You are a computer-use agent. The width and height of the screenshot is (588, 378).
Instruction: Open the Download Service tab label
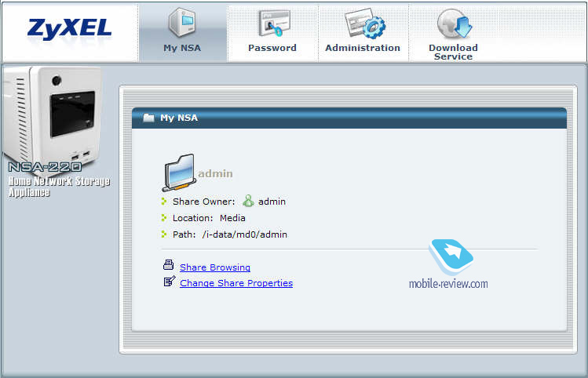point(453,52)
